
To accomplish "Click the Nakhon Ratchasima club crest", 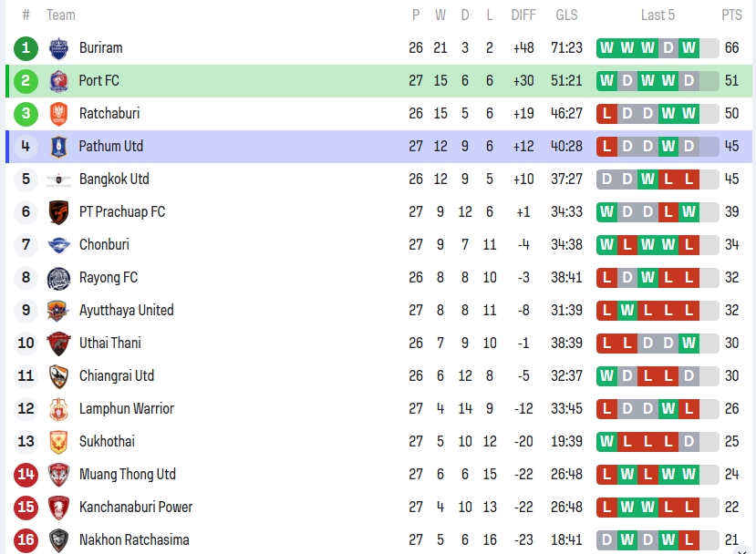I will coord(58,540).
